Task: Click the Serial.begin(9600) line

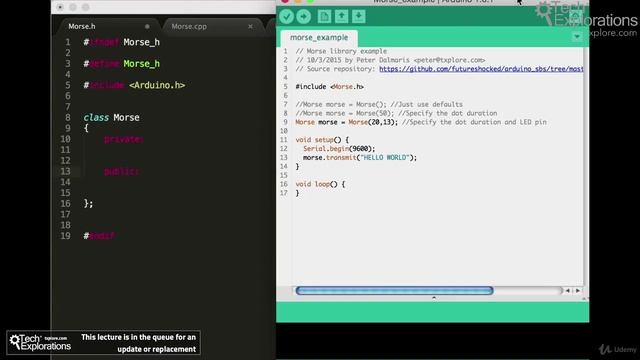Action: point(339,149)
